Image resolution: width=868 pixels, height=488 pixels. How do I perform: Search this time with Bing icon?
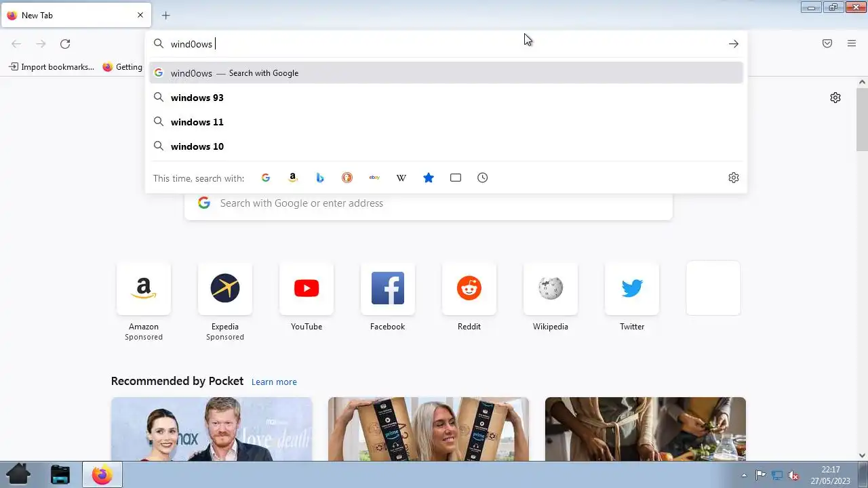pos(320,178)
